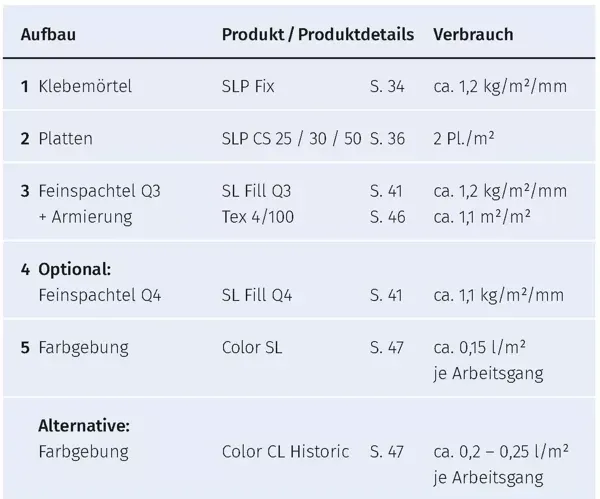This screenshot has height=499, width=600.
Task: Select the 2 Pl./m² consumption value
Action: 464,139
